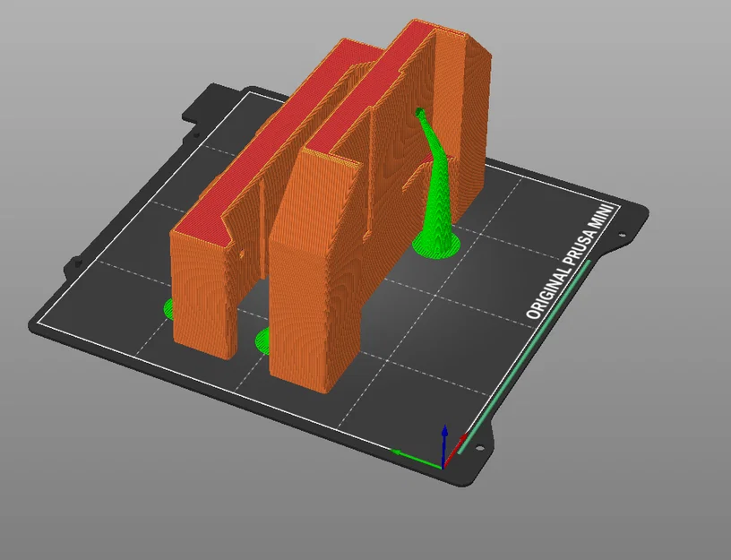Image resolution: width=731 pixels, height=560 pixels.
Task: Click the top tip of the green support
Action: point(419,112)
